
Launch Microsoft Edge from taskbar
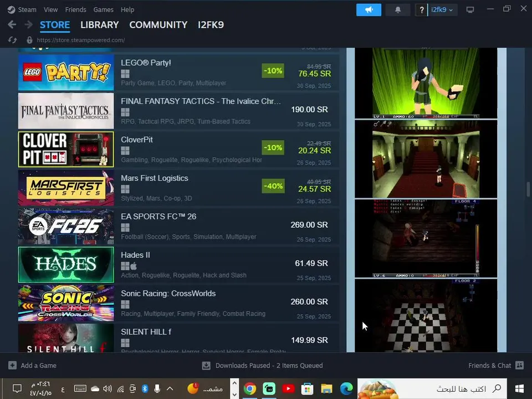click(x=346, y=388)
